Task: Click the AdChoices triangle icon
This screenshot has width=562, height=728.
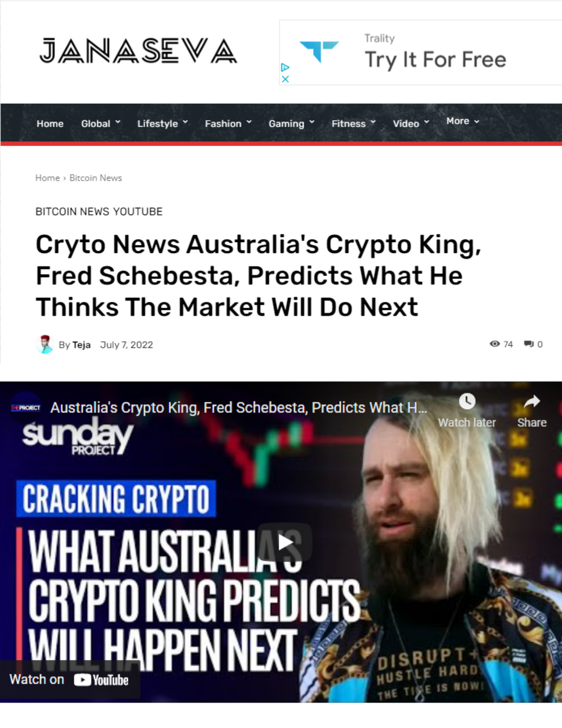Action: pyautogui.click(x=285, y=67)
